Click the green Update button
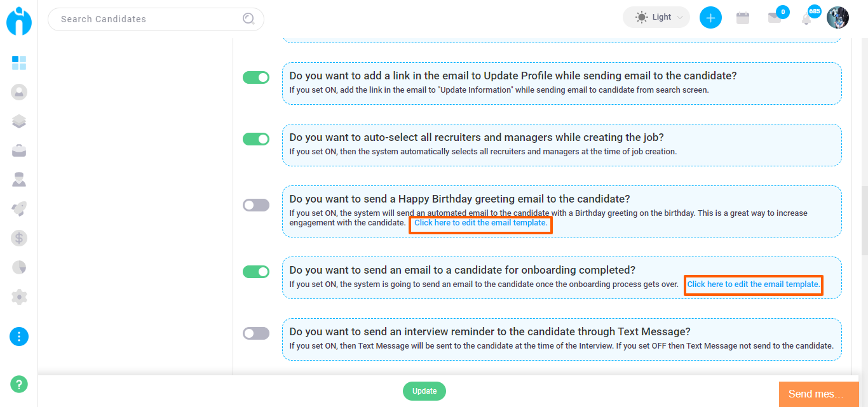The height and width of the screenshot is (407, 868). point(424,391)
